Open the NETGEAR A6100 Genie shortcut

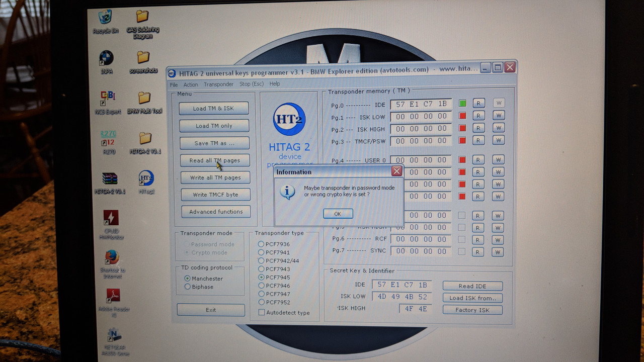point(115,342)
